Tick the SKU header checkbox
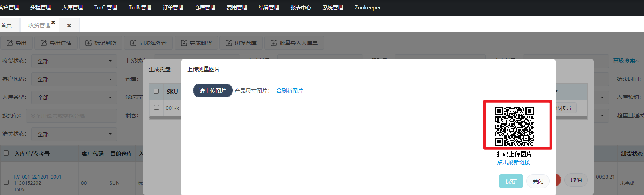 click(156, 91)
